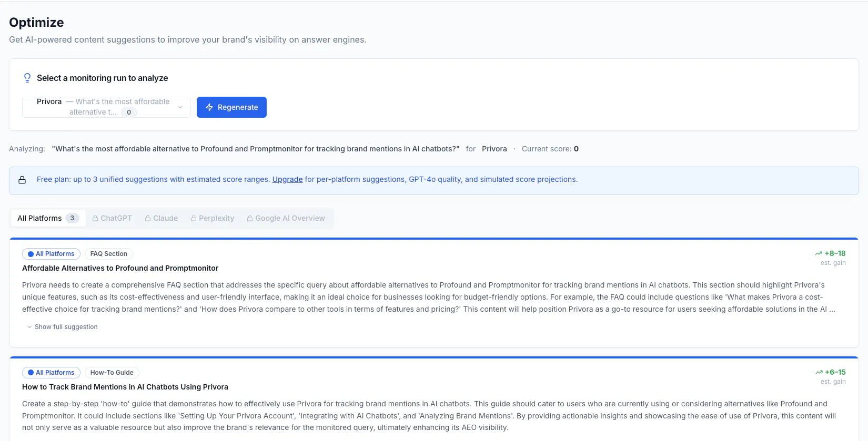Viewport: 868px width, 441px height.
Task: Switch to the locked Claude tab
Action: coord(162,218)
